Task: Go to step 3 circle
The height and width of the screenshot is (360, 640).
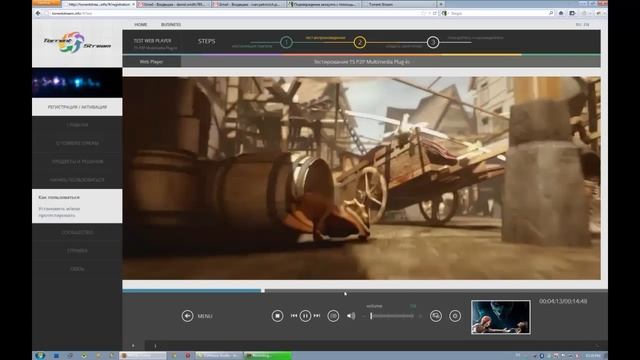Action: [x=433, y=42]
